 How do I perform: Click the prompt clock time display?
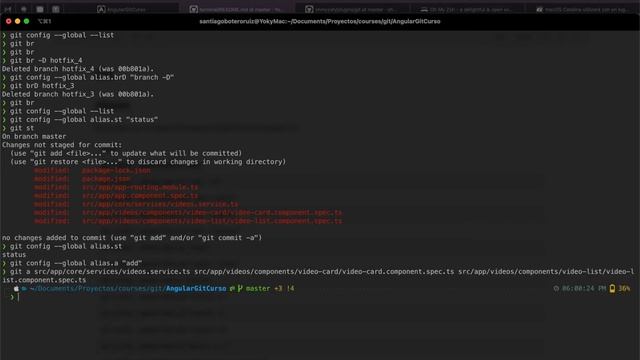coord(584,289)
